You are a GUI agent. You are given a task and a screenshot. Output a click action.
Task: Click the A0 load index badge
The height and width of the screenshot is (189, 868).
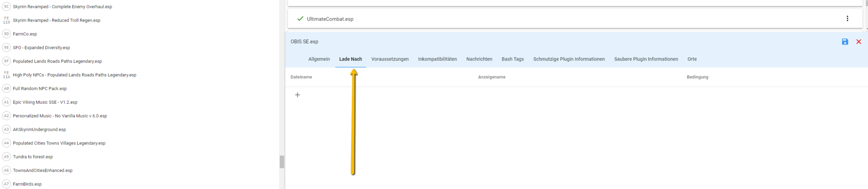[x=6, y=88]
